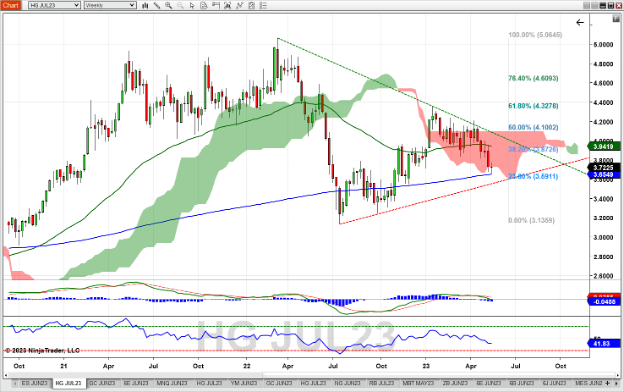Click the horizontal scrollbar right arrow
The height and width of the screenshot is (392, 624).
[x=618, y=375]
